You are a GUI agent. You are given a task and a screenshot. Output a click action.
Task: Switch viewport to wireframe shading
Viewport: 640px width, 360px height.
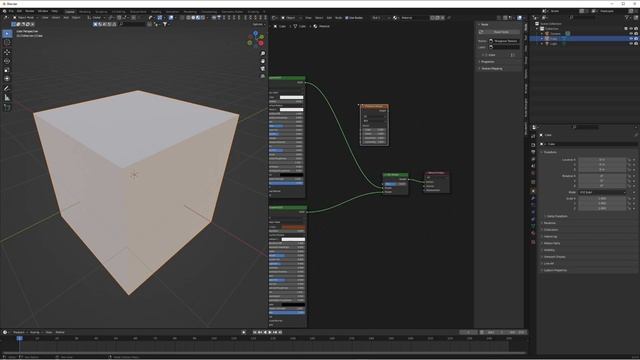click(x=188, y=18)
